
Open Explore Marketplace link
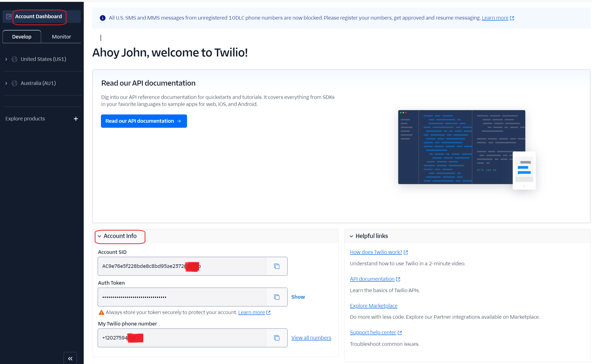click(373, 306)
